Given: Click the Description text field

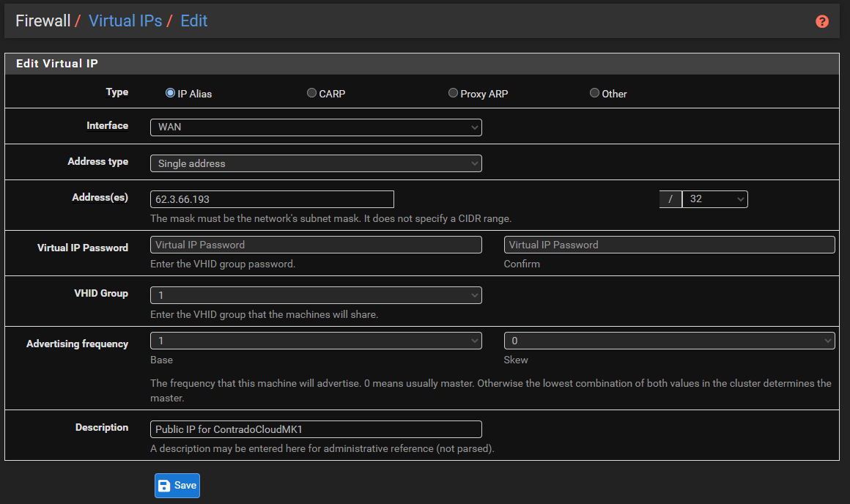Looking at the screenshot, I should (316, 429).
